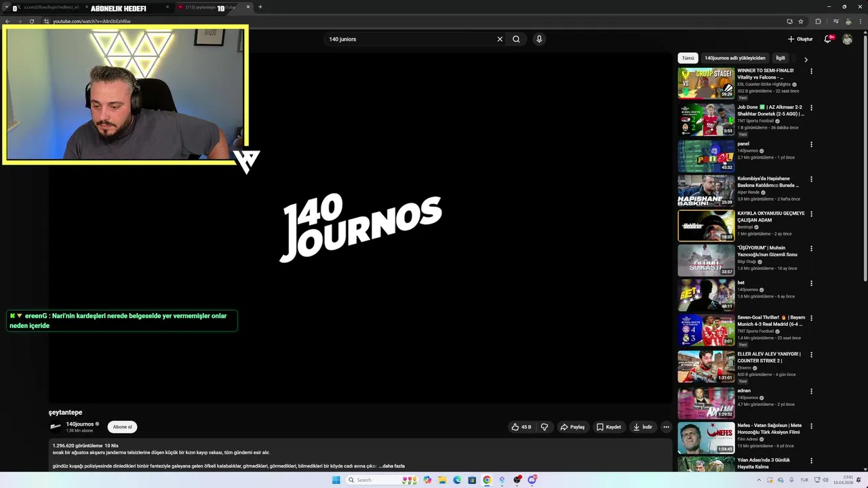
Task: Subscribe with 'Abone ol' button
Action: click(x=123, y=427)
